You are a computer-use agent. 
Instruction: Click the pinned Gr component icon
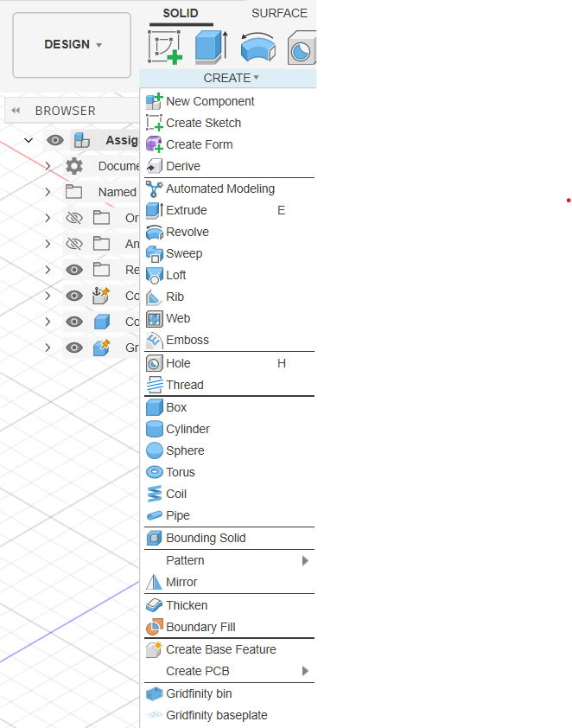click(101, 348)
